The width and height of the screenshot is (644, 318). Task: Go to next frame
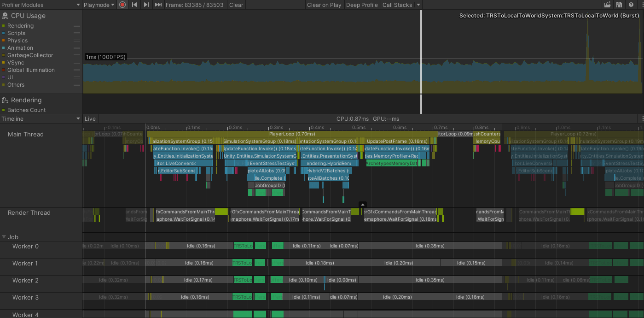(x=146, y=5)
